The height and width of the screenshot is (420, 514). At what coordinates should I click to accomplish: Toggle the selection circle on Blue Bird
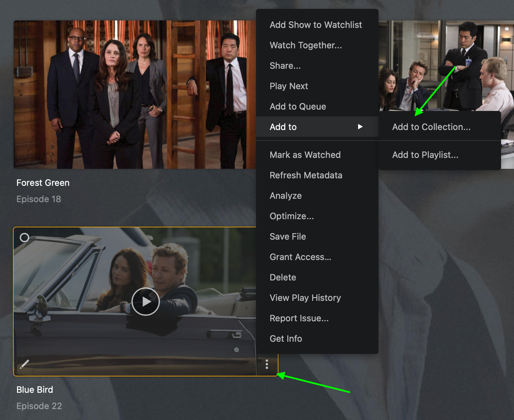25,238
